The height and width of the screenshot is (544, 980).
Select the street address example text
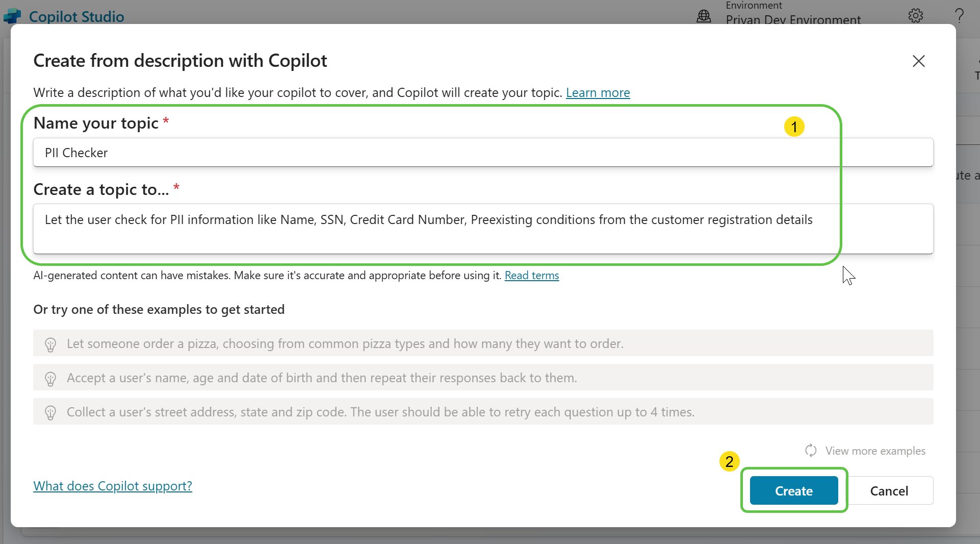point(380,412)
